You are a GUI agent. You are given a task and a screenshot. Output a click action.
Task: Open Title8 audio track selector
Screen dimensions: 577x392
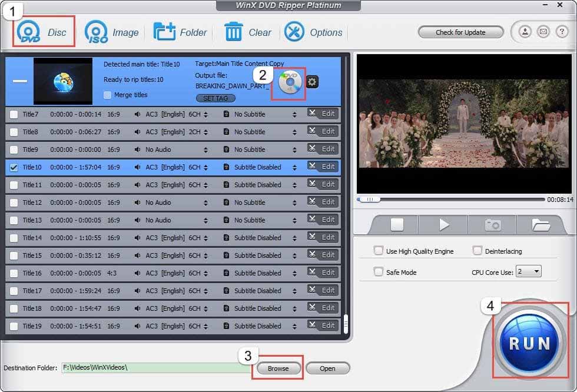click(205, 132)
